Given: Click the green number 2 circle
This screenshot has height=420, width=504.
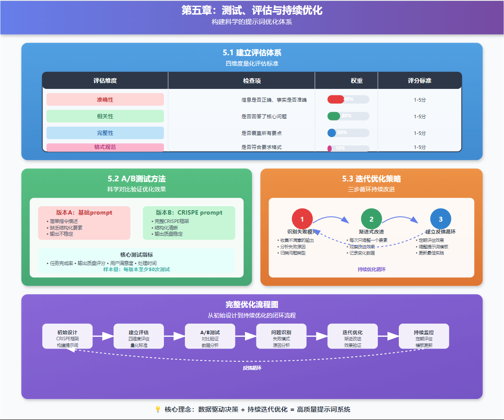Looking at the screenshot, I should click(371, 219).
